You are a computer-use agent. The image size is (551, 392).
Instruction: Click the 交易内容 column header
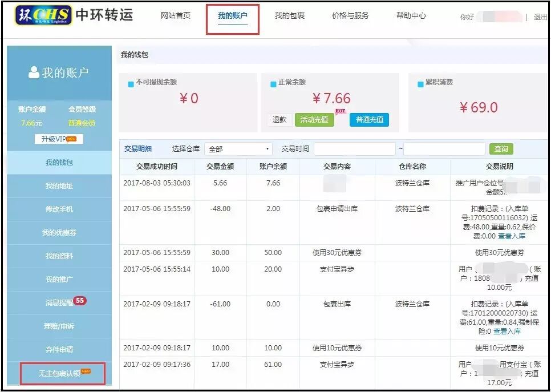click(x=337, y=167)
